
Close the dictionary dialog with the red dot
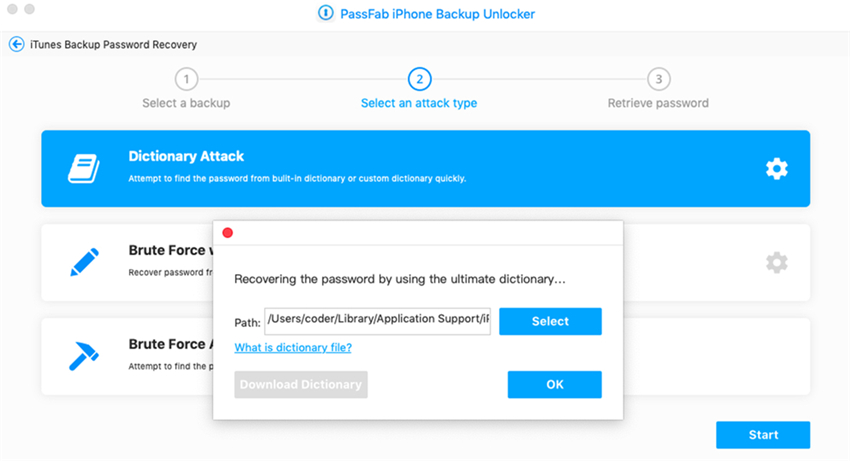(x=228, y=233)
